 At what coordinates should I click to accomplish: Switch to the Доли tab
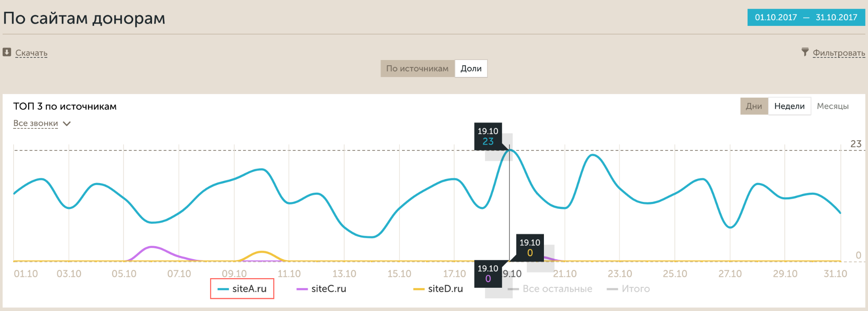471,69
